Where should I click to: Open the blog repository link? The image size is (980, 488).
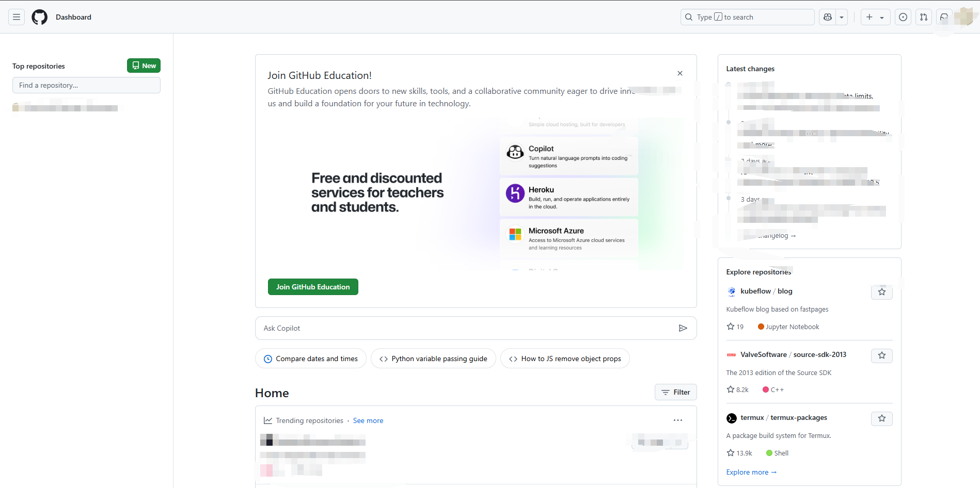pos(785,291)
